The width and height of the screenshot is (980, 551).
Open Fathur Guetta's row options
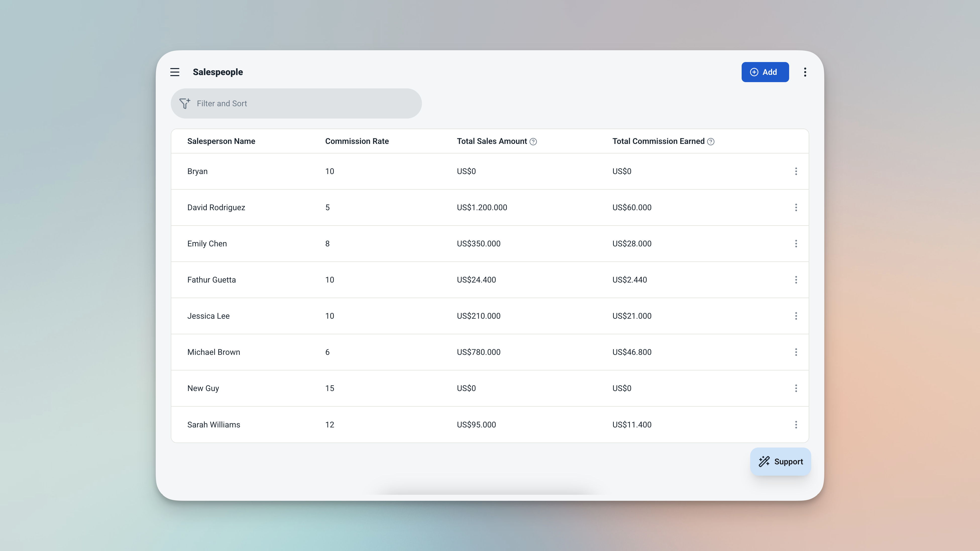click(x=796, y=280)
